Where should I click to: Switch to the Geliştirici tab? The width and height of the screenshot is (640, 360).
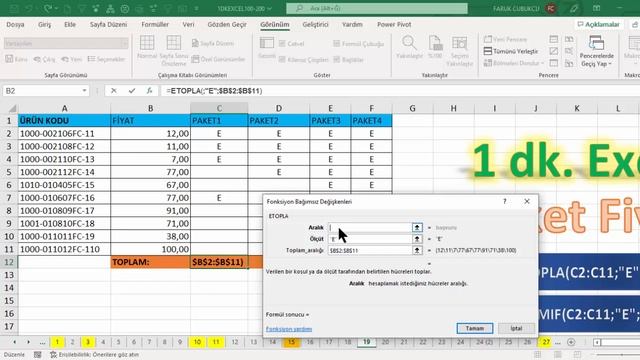(x=315, y=24)
